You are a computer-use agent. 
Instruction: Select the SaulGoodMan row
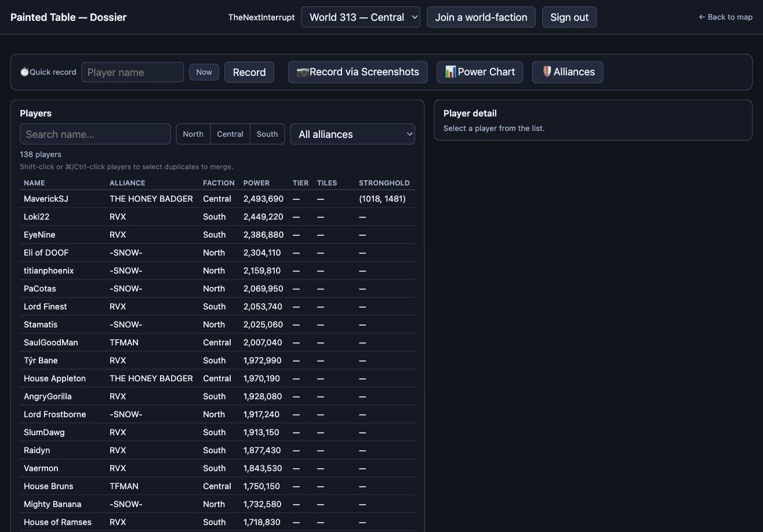click(217, 342)
